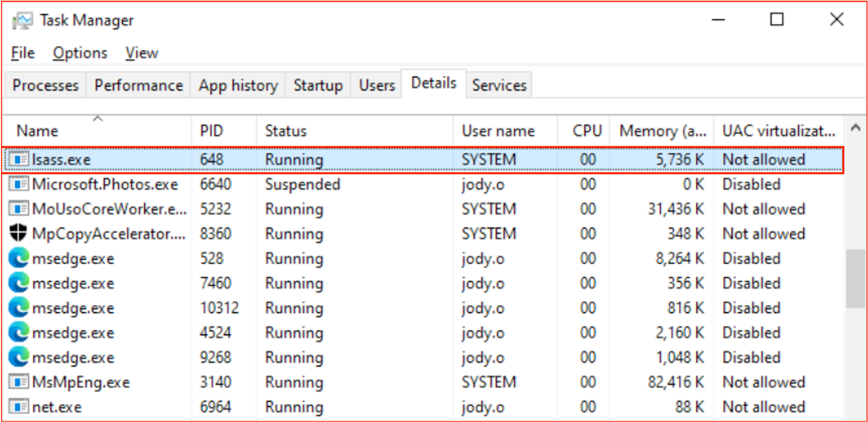Viewport: 868px width, 422px height.
Task: Click Not allowed in the lsass.exe row
Action: pos(764,159)
